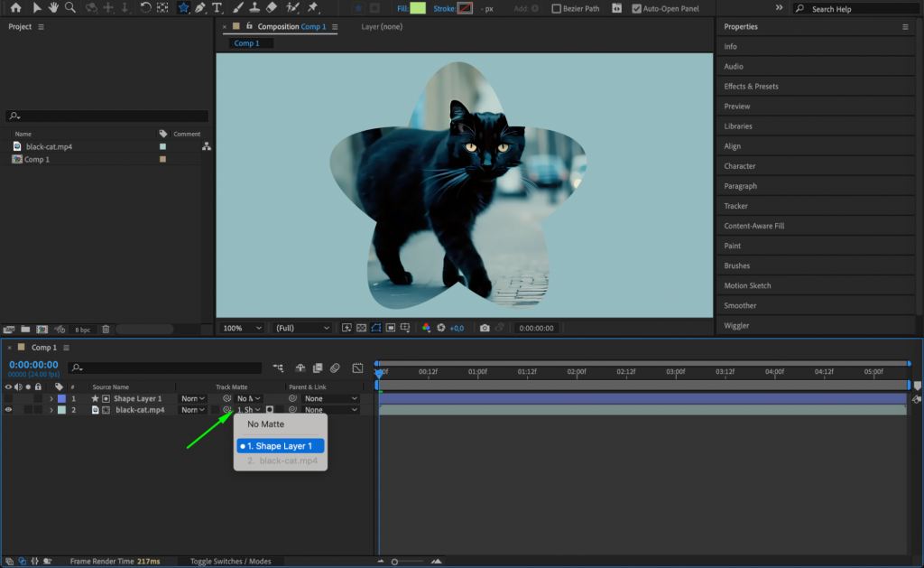The height and width of the screenshot is (568, 924).
Task: Take a snapshot with the camera icon
Action: click(x=484, y=328)
